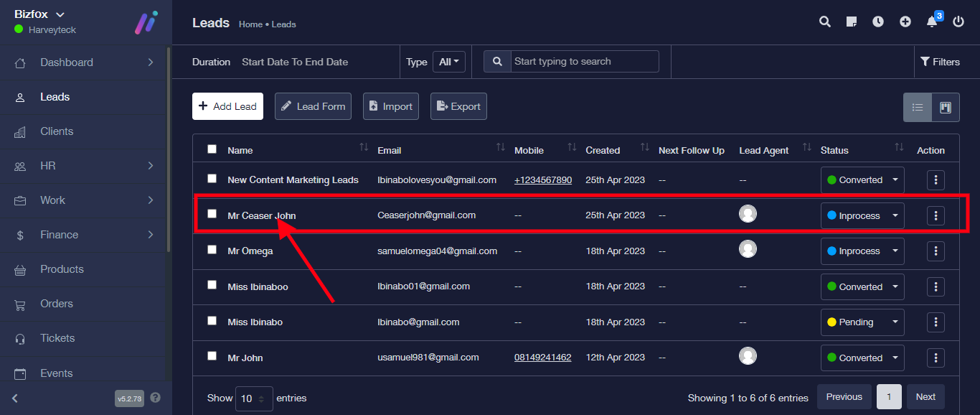980x415 pixels.
Task: Go to Tickets in sidebar
Action: pyautogui.click(x=57, y=338)
